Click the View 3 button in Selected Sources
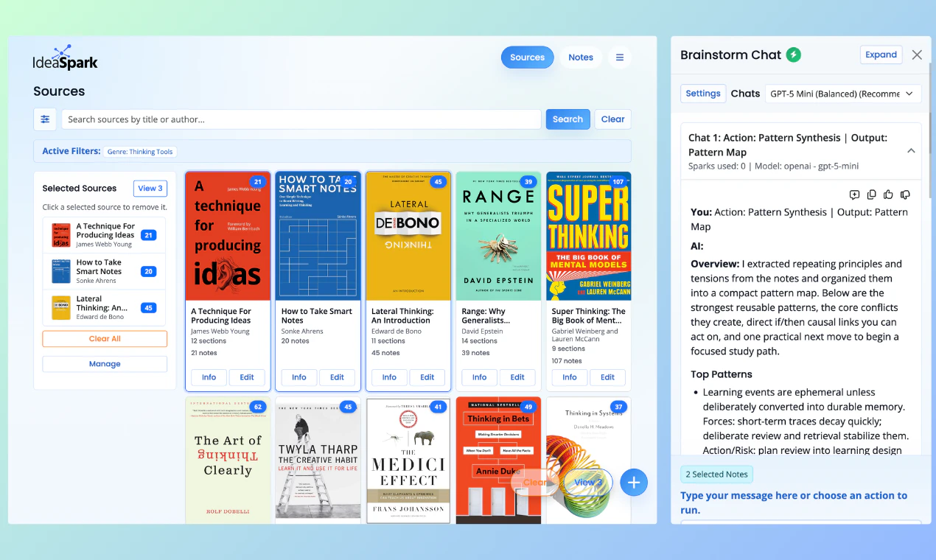The height and width of the screenshot is (560, 936). click(150, 188)
